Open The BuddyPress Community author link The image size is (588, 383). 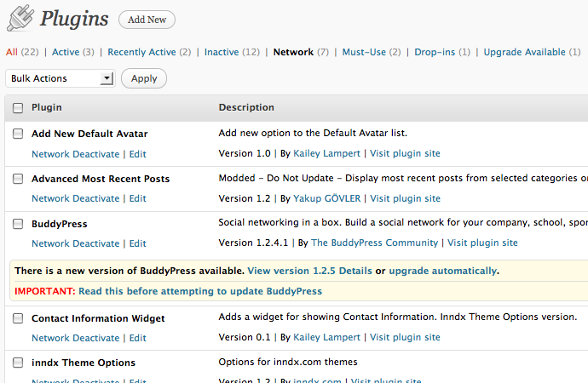[x=374, y=243]
